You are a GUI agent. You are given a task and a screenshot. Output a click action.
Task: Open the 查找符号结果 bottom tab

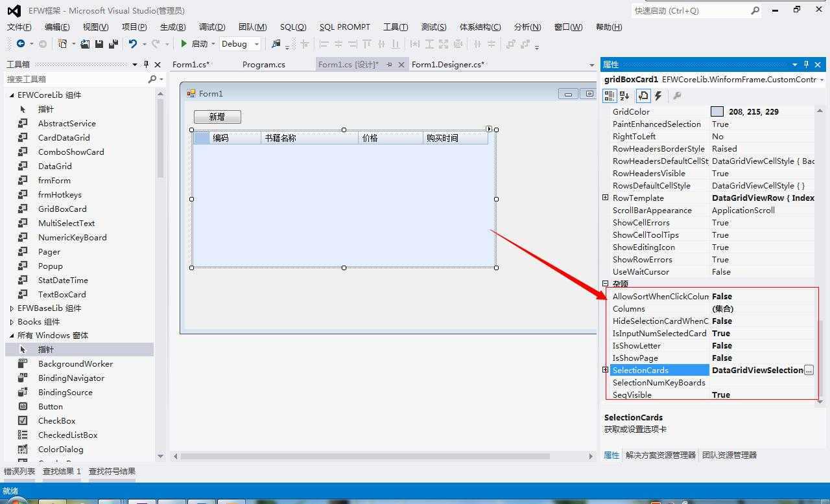[x=112, y=471]
